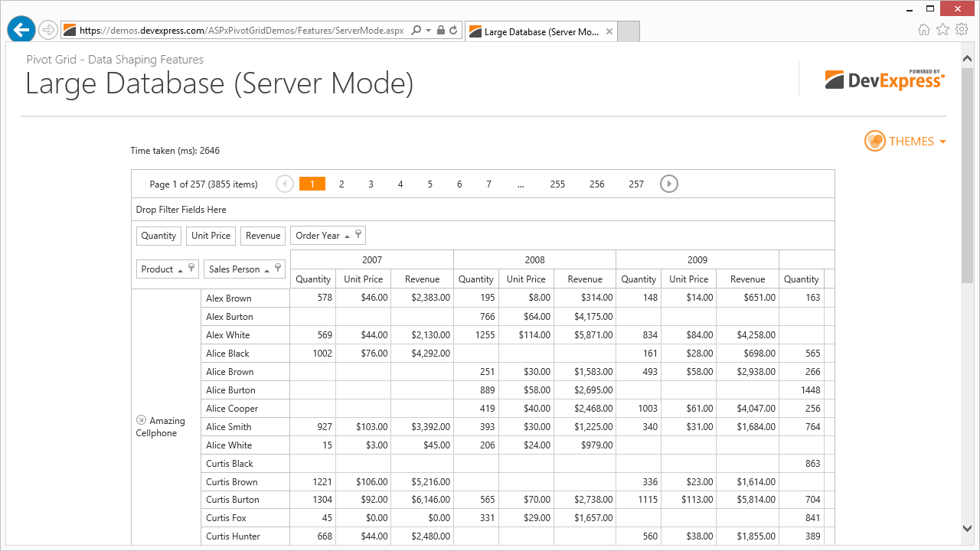Select the Unit Price data field button
Image resolution: width=980 pixels, height=551 pixels.
tap(211, 236)
